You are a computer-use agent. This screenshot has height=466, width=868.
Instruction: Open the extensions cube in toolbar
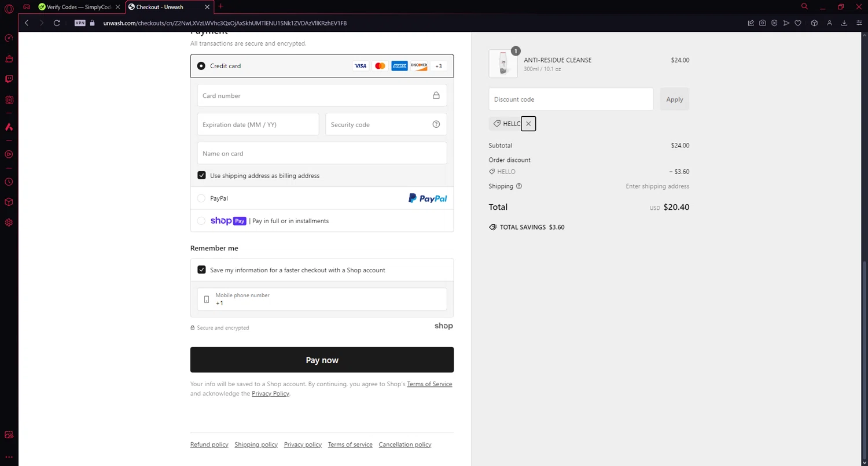point(814,23)
